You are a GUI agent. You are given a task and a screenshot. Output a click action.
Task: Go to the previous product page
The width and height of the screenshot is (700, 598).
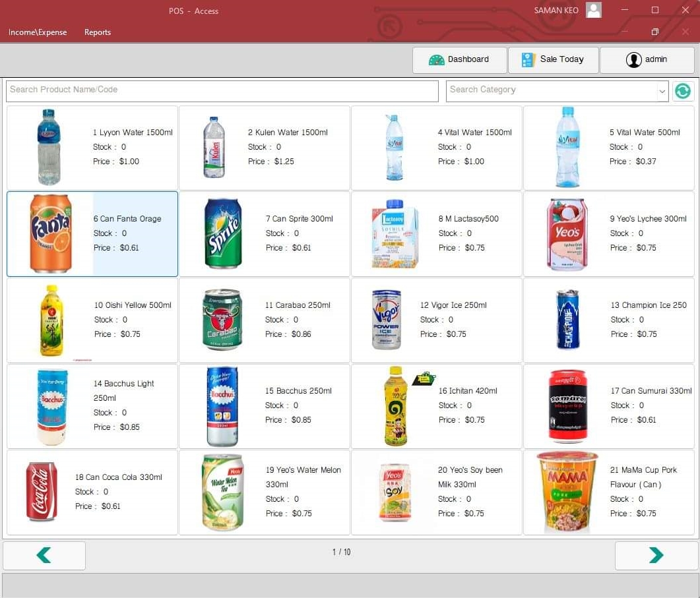pos(44,555)
